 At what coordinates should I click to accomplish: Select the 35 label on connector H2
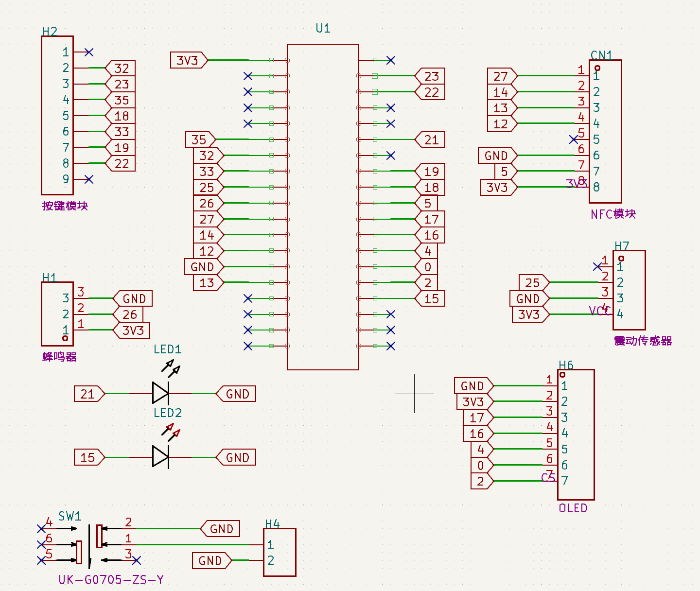point(120,100)
